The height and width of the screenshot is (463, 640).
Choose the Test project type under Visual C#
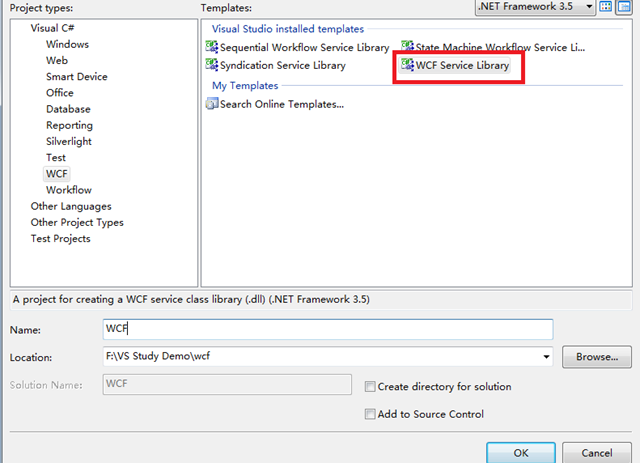[56, 158]
